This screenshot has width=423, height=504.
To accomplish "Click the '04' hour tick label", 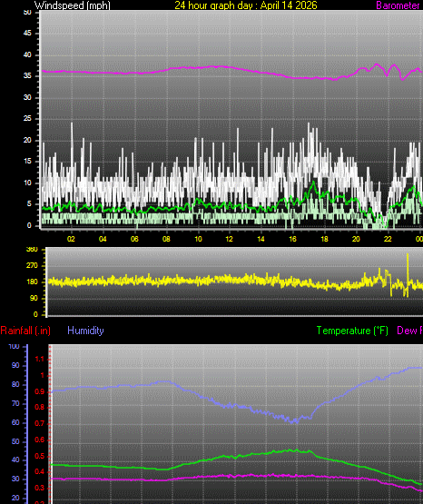I will point(103,239).
